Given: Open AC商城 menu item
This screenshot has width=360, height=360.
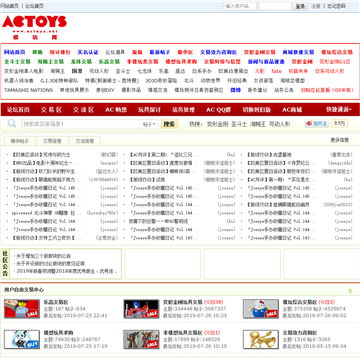Looking at the screenshot, I should click(x=292, y=110).
